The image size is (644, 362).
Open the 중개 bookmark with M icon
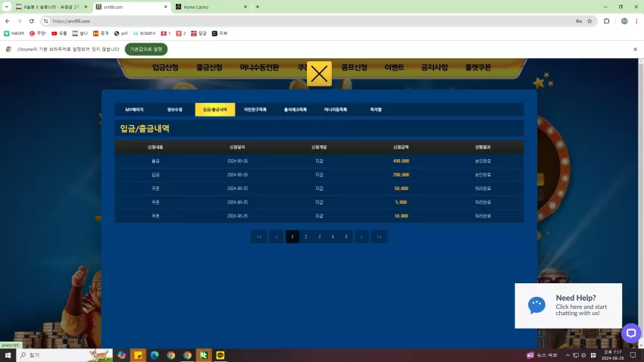[x=101, y=33]
